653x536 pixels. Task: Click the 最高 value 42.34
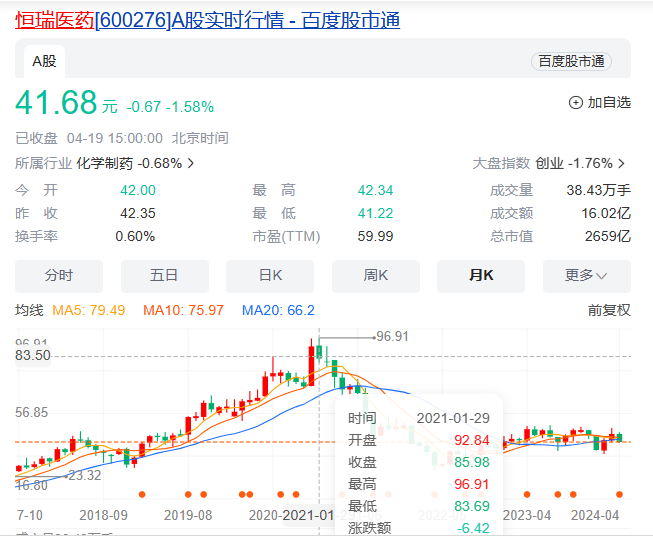coord(375,190)
